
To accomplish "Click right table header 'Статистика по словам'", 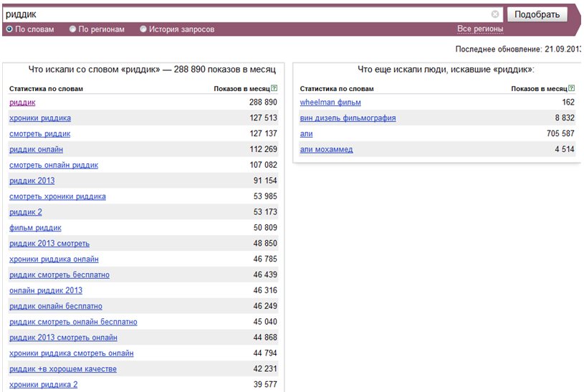I will click(x=337, y=89).
